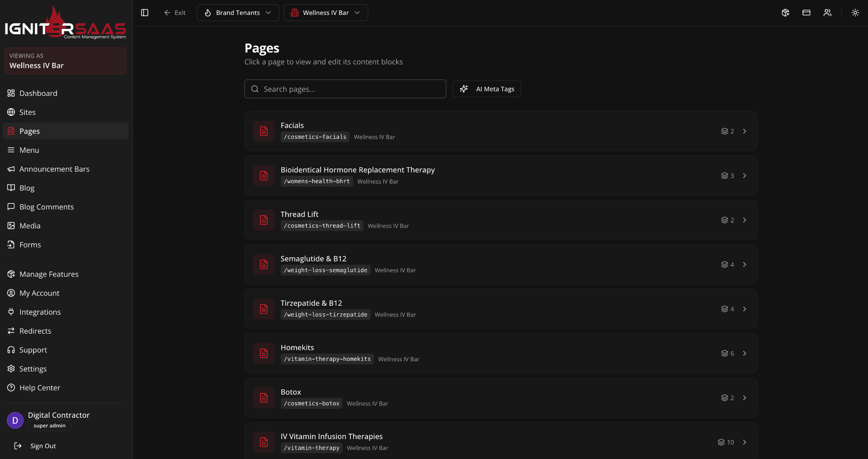868x459 pixels.
Task: Open the Settings menu item
Action: click(x=33, y=369)
